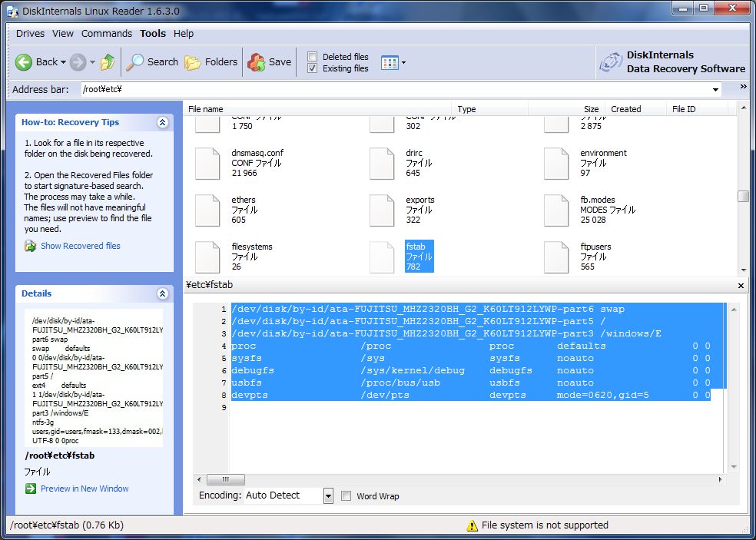Viewport: 756px width, 540px height.
Task: Click the preview scroll up arrow
Action: (734, 309)
